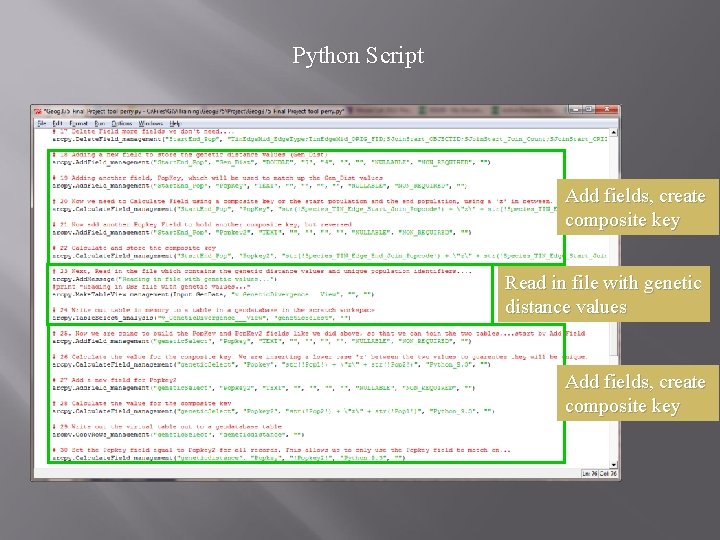Image resolution: width=720 pixels, height=540 pixels.
Task: Click comment '# 30 Set the Popkey field equal'
Action: point(281,450)
